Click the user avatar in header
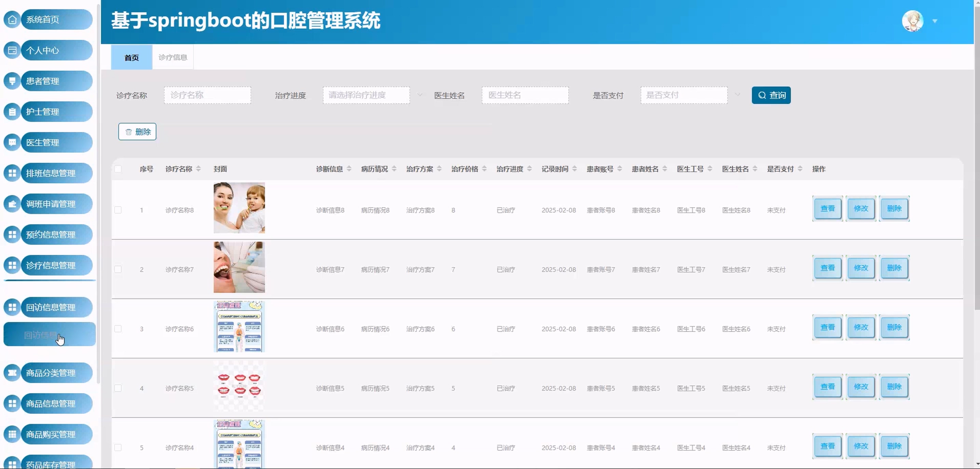This screenshot has height=469, width=980. [x=912, y=21]
